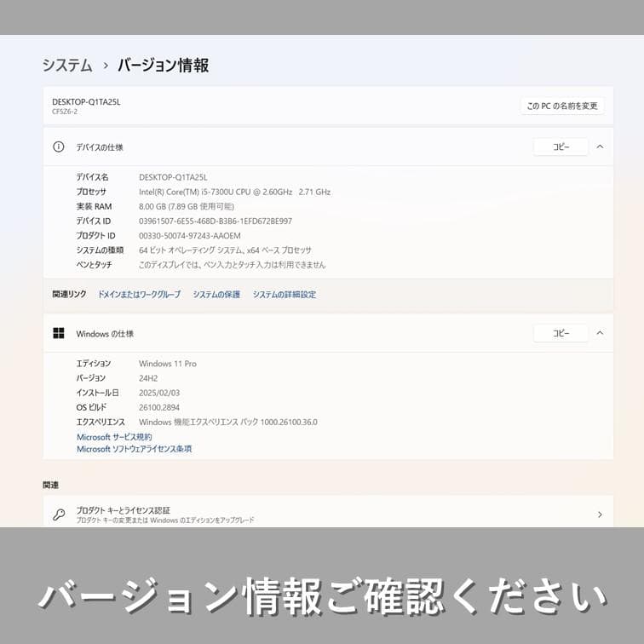The width and height of the screenshot is (644, 644).
Task: Click the info icon beside デバイスの仕様
Action: (x=59, y=147)
